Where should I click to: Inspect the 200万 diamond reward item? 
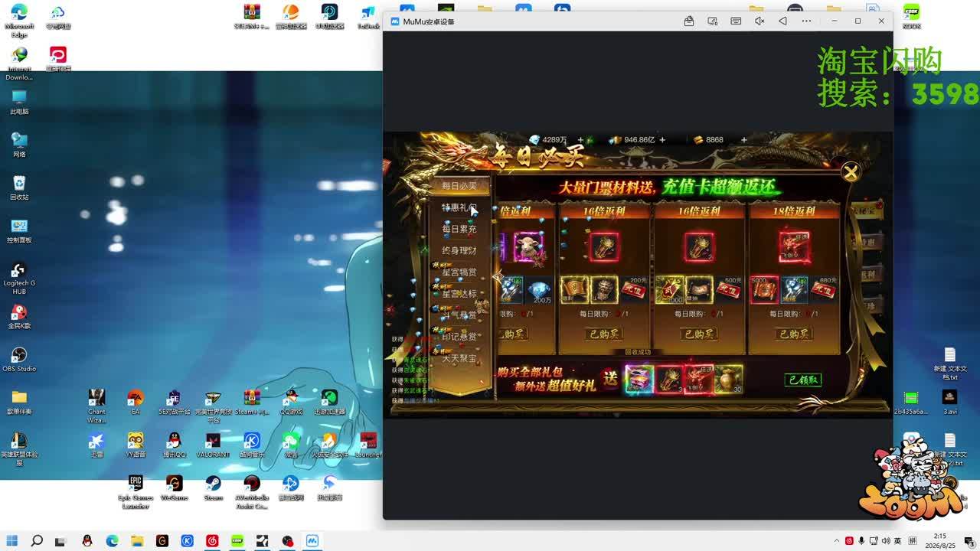pos(541,291)
